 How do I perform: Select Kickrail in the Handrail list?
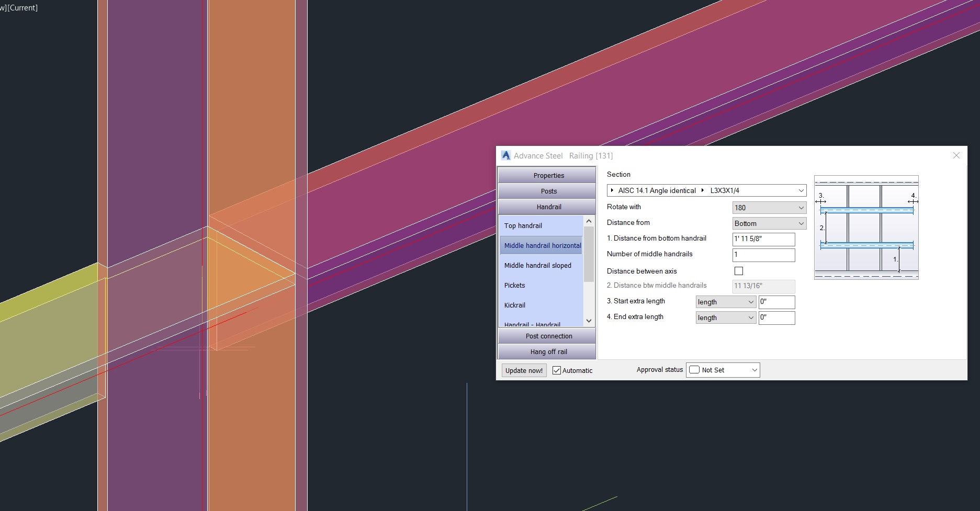[514, 305]
